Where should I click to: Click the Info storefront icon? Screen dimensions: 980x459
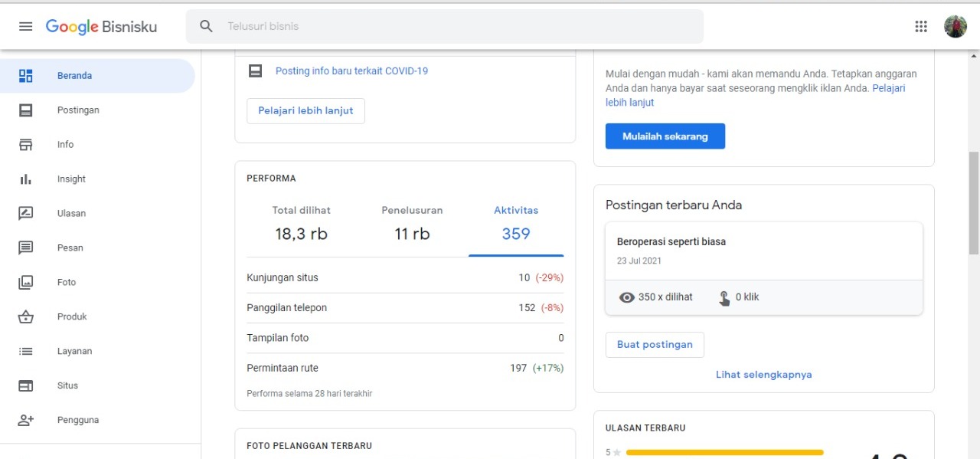26,145
